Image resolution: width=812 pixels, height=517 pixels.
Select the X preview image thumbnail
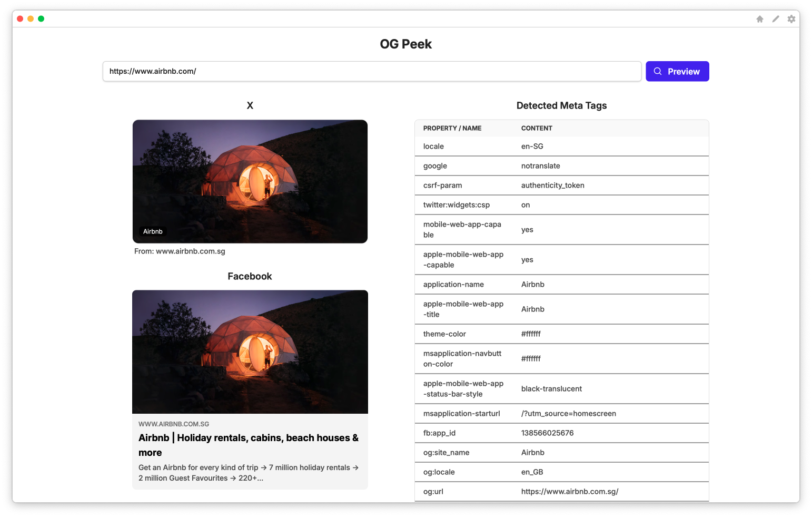pyautogui.click(x=250, y=181)
